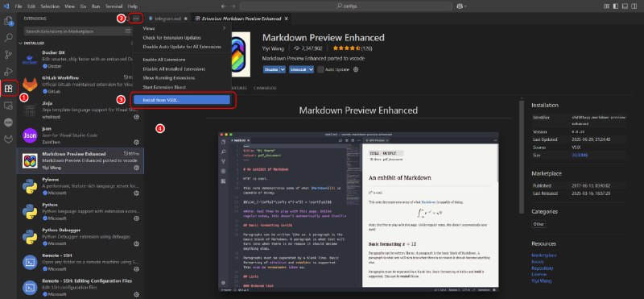
Task: Toggle the secondary side bar
Action: 634,6
